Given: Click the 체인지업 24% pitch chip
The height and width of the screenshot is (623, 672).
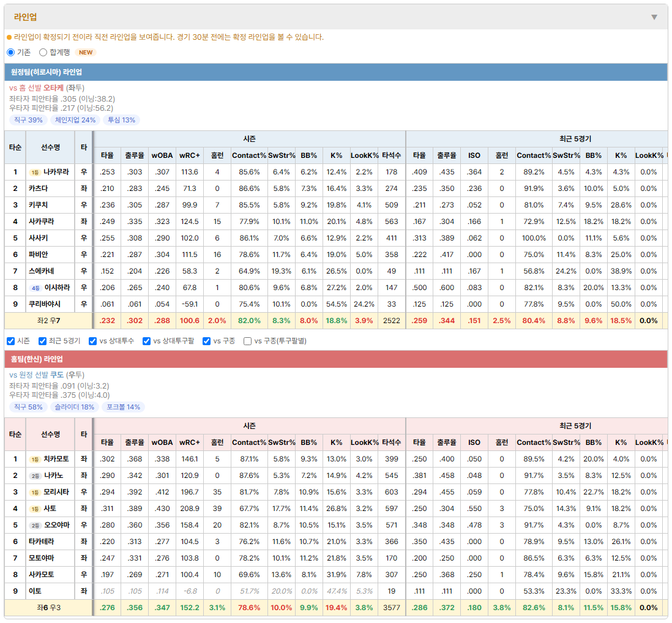Looking at the screenshot, I should pyautogui.click(x=75, y=120).
